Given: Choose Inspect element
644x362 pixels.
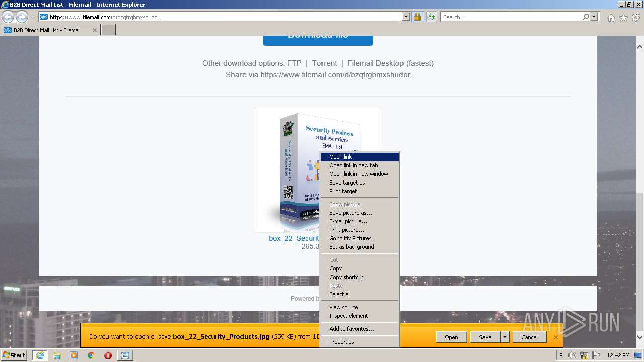Looking at the screenshot, I should [360, 316].
